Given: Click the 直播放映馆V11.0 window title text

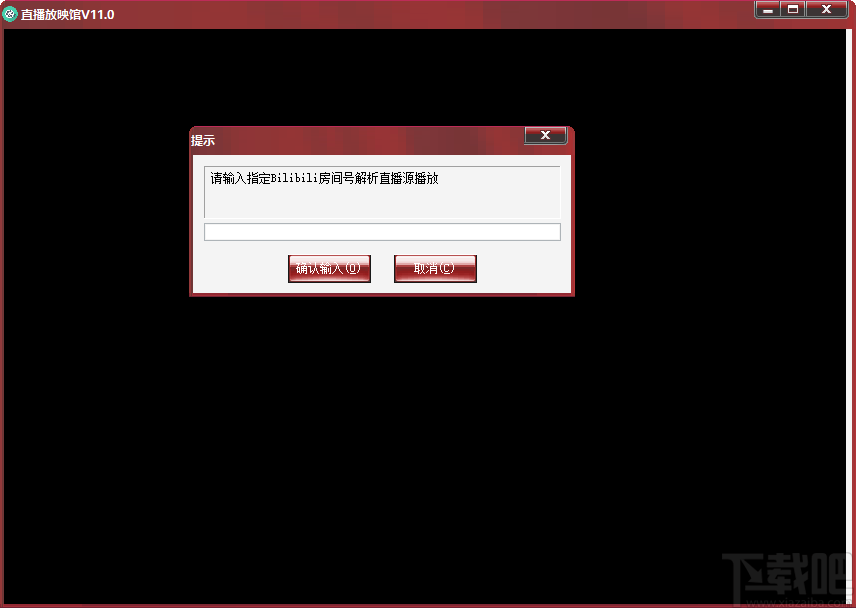Looking at the screenshot, I should click(67, 14).
